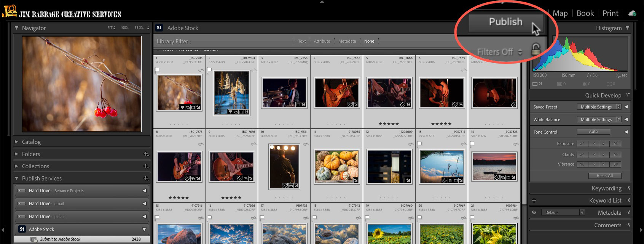The height and width of the screenshot is (244, 644).
Task: Select the pumpkins photo thumbnail
Action: point(337,166)
